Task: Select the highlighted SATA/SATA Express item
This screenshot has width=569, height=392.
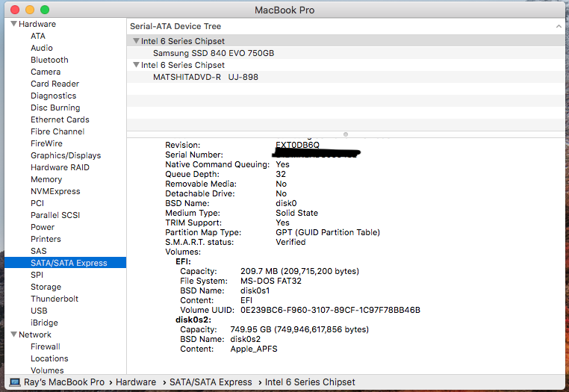Action: 65,263
